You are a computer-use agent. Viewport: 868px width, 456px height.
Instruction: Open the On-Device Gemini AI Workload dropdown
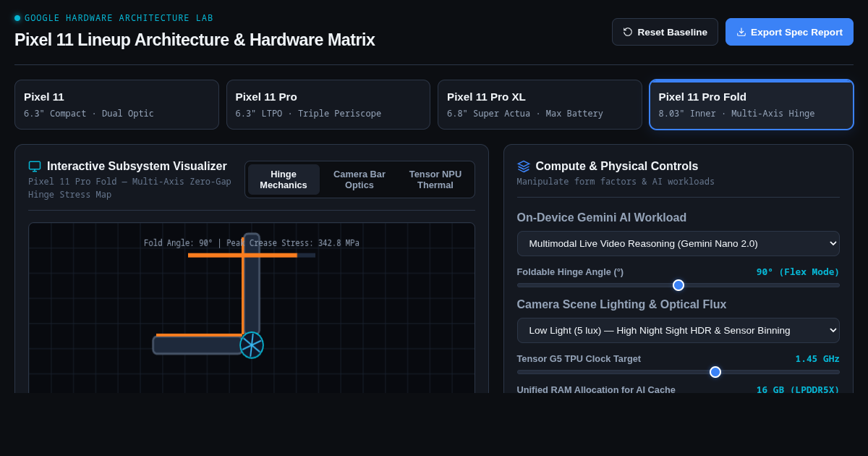click(678, 243)
